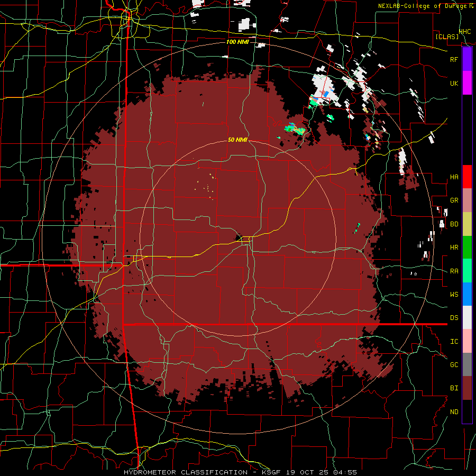The height and width of the screenshot is (476, 476).
Task: Click the HYDROMETEOR CLASSIFICATION title text
Action: 186,472
